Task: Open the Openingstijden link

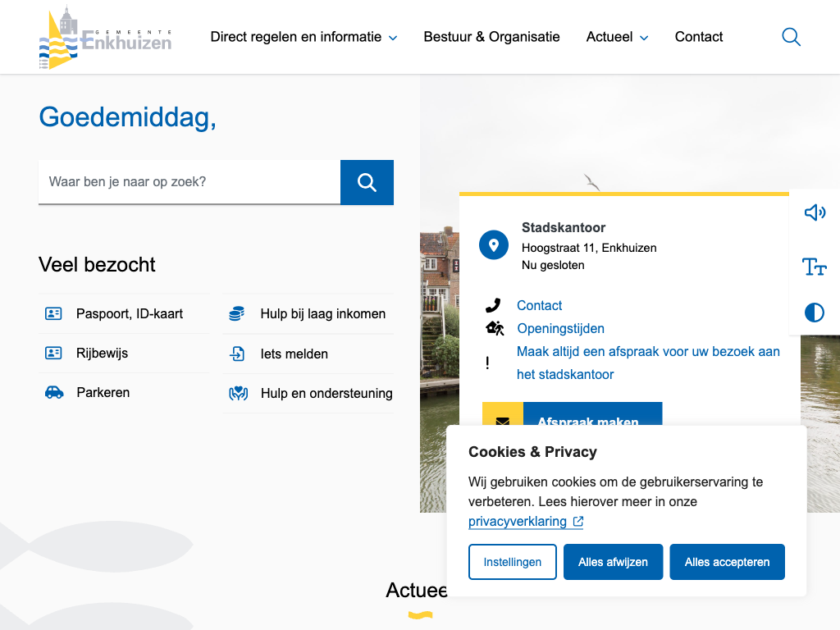Action: point(560,329)
